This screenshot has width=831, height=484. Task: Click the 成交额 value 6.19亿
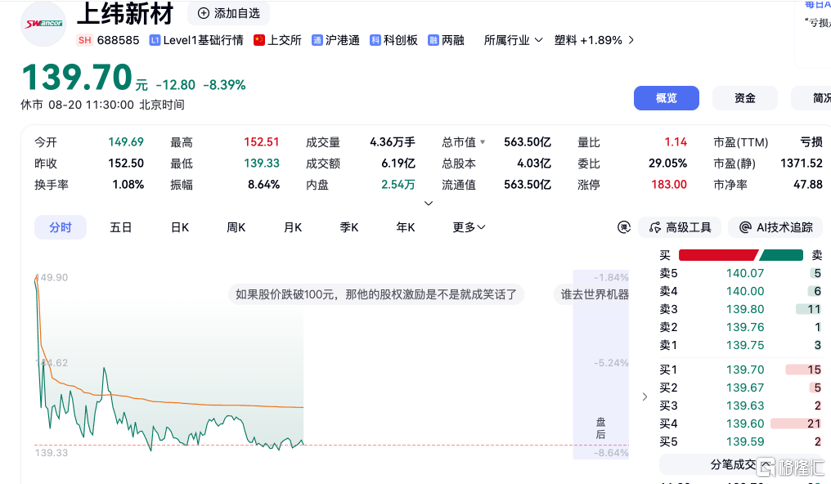tap(398, 163)
